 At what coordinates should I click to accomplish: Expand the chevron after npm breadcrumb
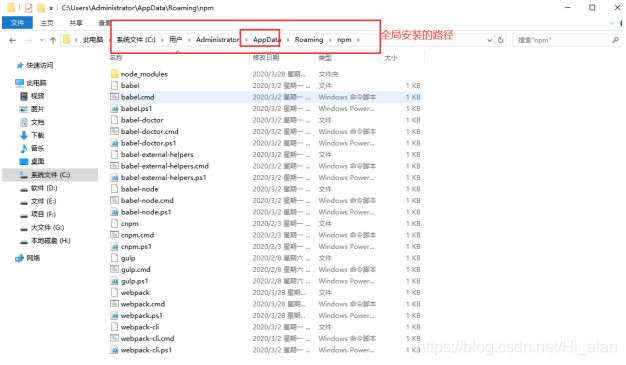click(x=359, y=40)
